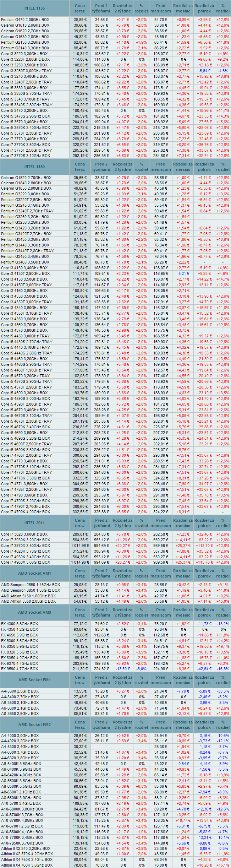Select the Core i5 4690K 3,50GHz BOX row label
231x868 pixels.
point(26,450)
